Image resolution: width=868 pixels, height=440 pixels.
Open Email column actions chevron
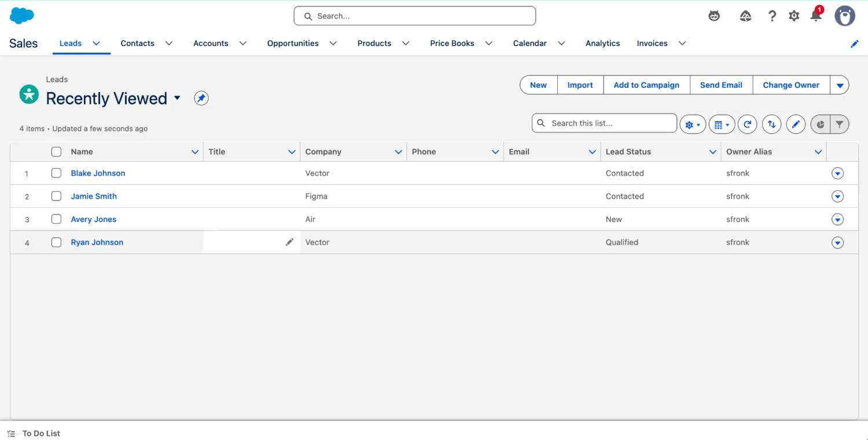(592, 152)
